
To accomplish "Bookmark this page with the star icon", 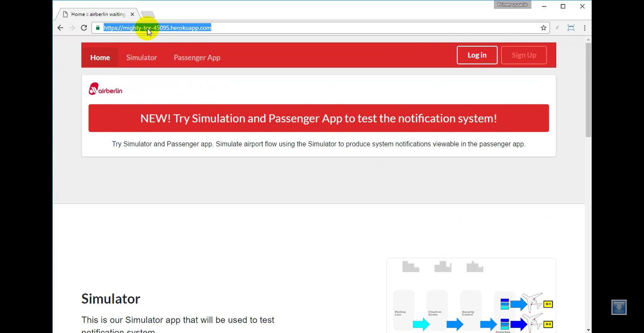I will (543, 28).
